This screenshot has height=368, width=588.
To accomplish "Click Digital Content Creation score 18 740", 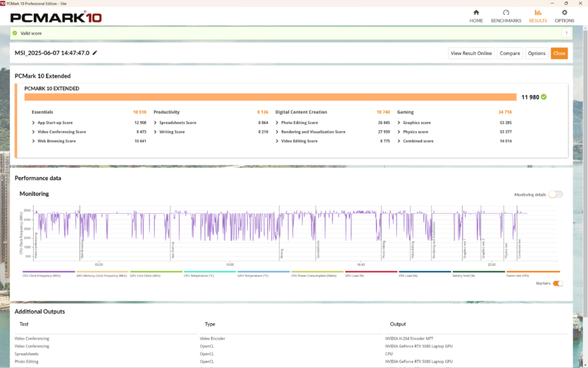I will [383, 112].
